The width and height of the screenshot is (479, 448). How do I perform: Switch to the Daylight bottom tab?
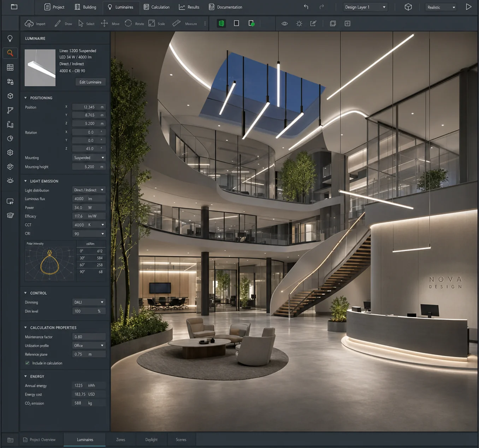pos(151,440)
